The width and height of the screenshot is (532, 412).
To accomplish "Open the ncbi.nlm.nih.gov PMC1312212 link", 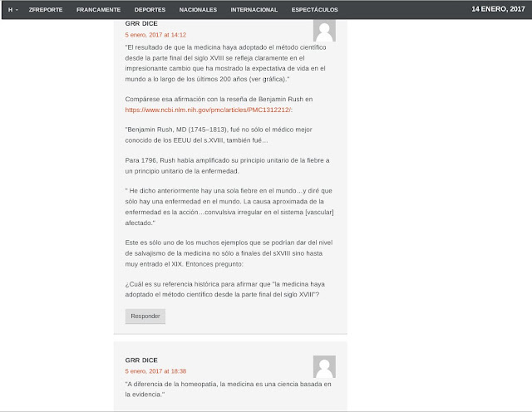I will (x=208, y=110).
